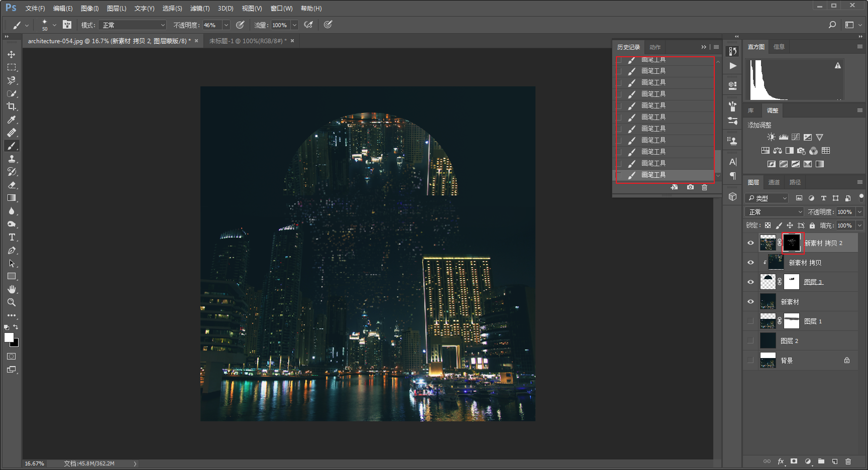Viewport: 868px width, 470px height.
Task: Open layer 填充 dropdown arrow
Action: tap(859, 225)
